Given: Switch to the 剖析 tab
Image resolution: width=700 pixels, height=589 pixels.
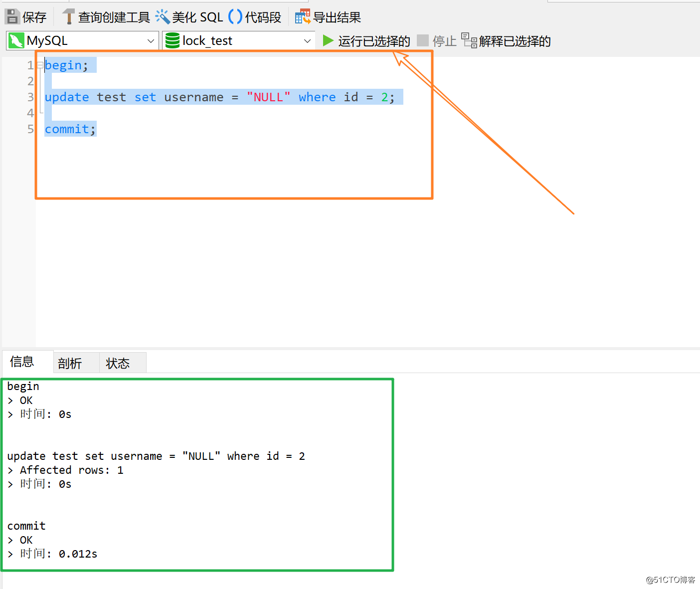Looking at the screenshot, I should [x=76, y=363].
